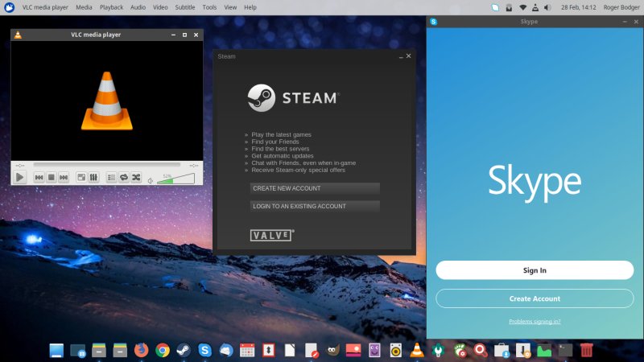Click the wifi network tray icon
Screen dimensions: 644x362
[x=522, y=7]
